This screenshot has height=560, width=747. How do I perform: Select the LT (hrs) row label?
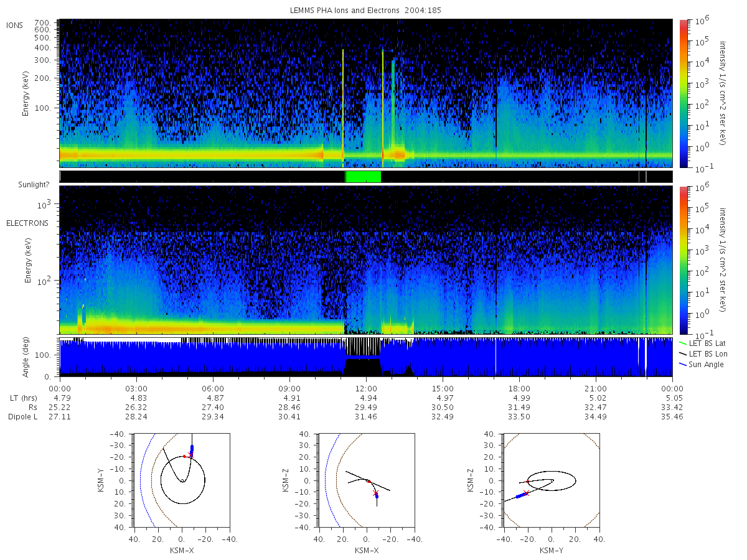click(24, 398)
